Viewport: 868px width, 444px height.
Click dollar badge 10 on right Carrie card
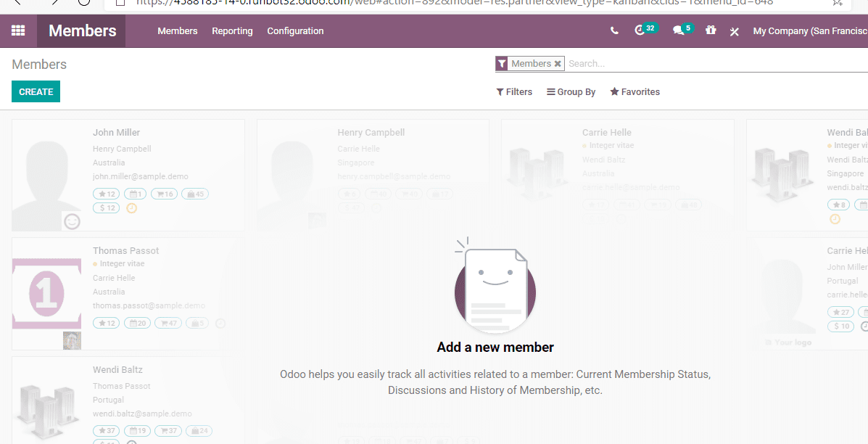point(841,326)
